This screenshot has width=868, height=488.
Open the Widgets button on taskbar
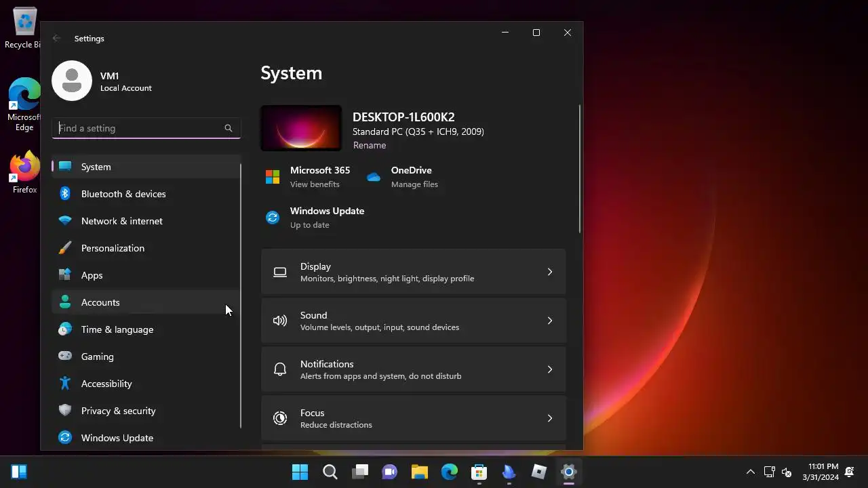point(19,472)
